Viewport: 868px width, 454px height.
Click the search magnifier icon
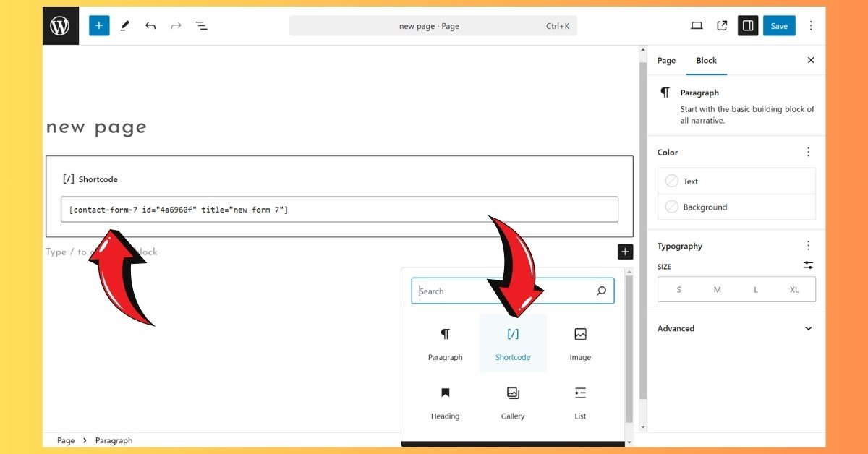601,291
